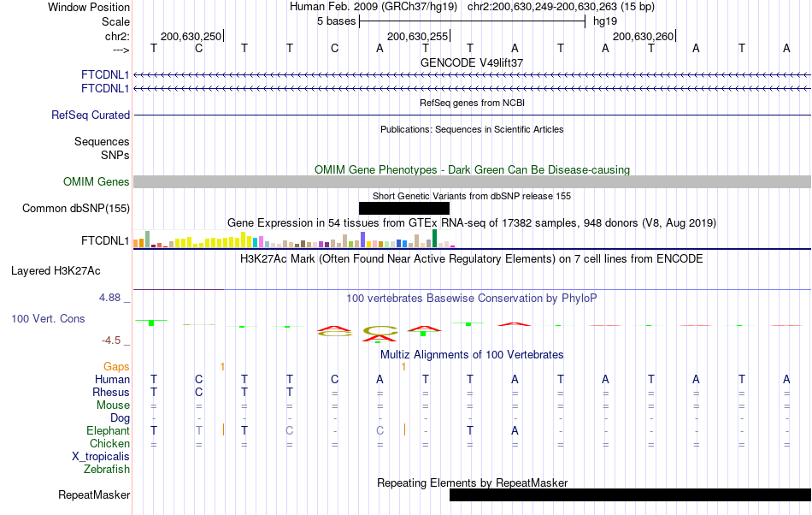This screenshot has height=515, width=812.
Task: Select the Elephant species row label
Action: pos(108,430)
